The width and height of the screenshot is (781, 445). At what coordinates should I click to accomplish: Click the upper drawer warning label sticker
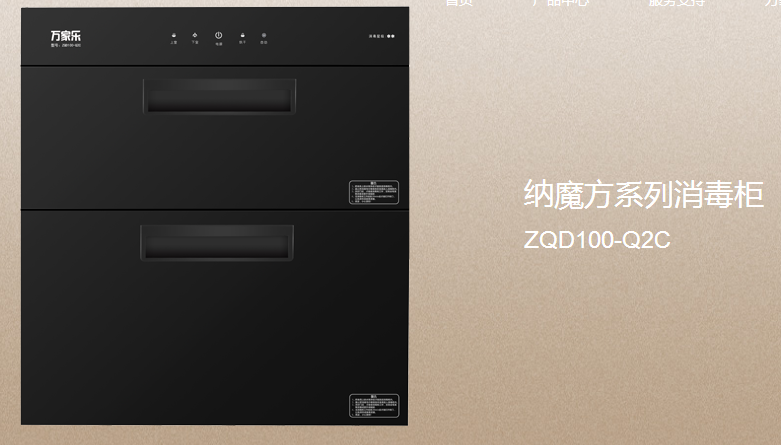click(374, 192)
